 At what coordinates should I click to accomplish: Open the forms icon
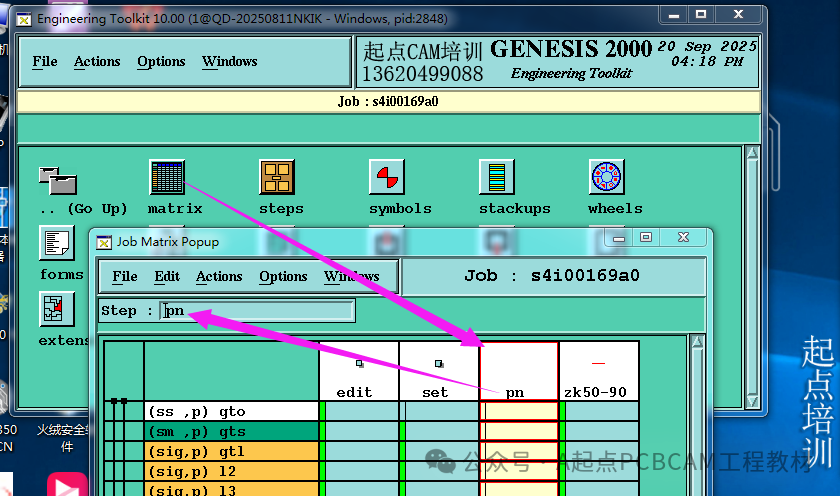pyautogui.click(x=57, y=243)
